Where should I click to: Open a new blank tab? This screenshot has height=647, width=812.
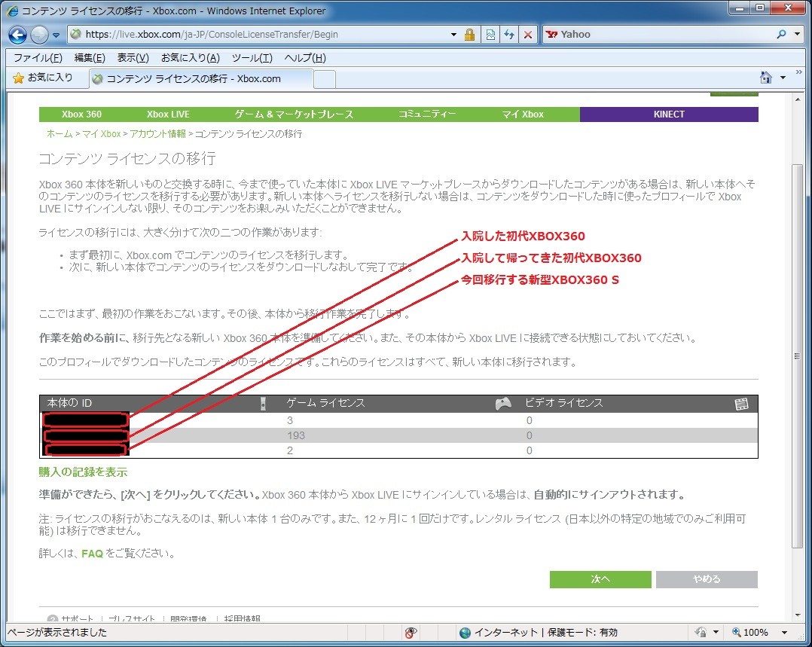tap(324, 79)
